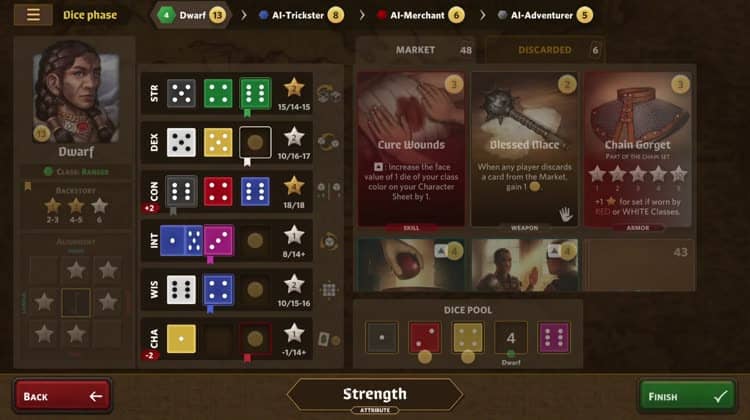Screen dimensions: 750x420
Task: Open the Discarded tab
Action: pos(545,50)
